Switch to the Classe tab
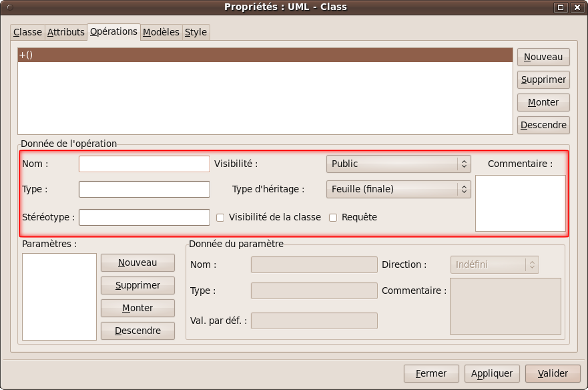The height and width of the screenshot is (390, 588). [27, 32]
